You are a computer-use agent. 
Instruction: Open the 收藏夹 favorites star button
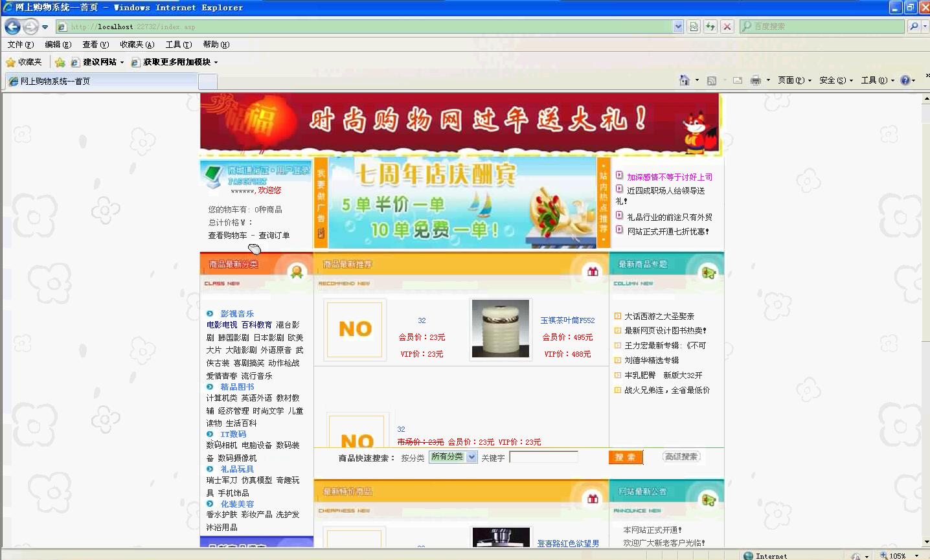pyautogui.click(x=24, y=62)
